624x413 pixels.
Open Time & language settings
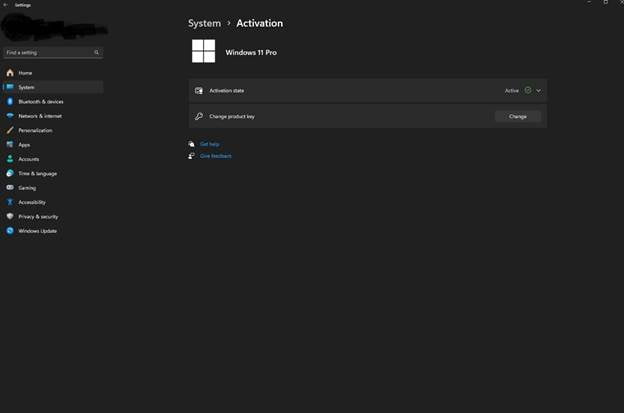53,173
